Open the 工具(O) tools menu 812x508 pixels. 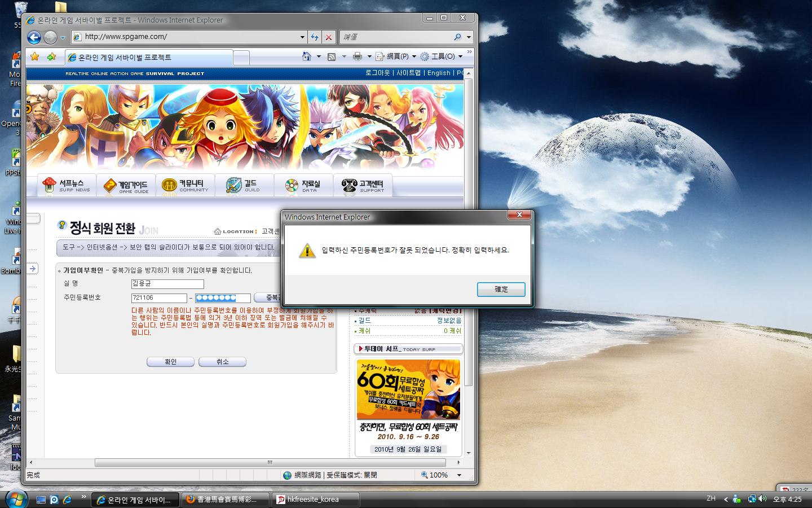coord(442,56)
